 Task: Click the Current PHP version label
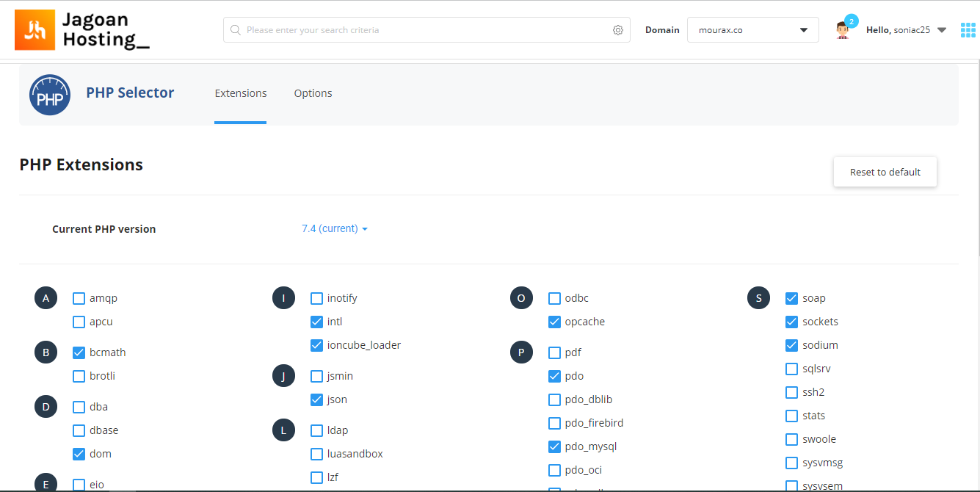pyautogui.click(x=104, y=229)
